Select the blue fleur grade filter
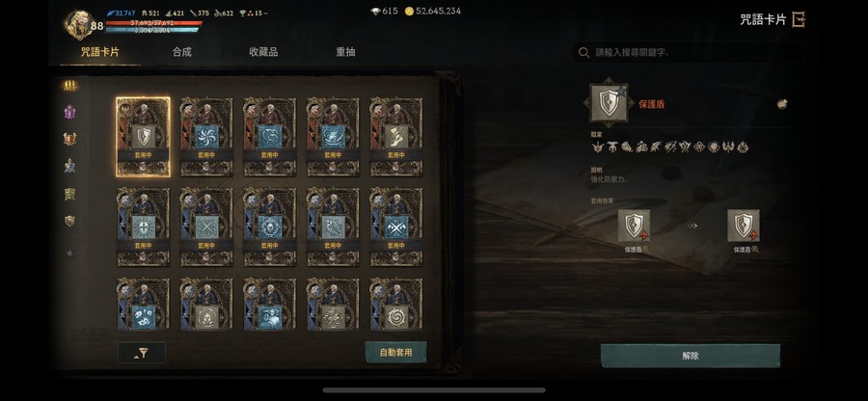 point(69,166)
